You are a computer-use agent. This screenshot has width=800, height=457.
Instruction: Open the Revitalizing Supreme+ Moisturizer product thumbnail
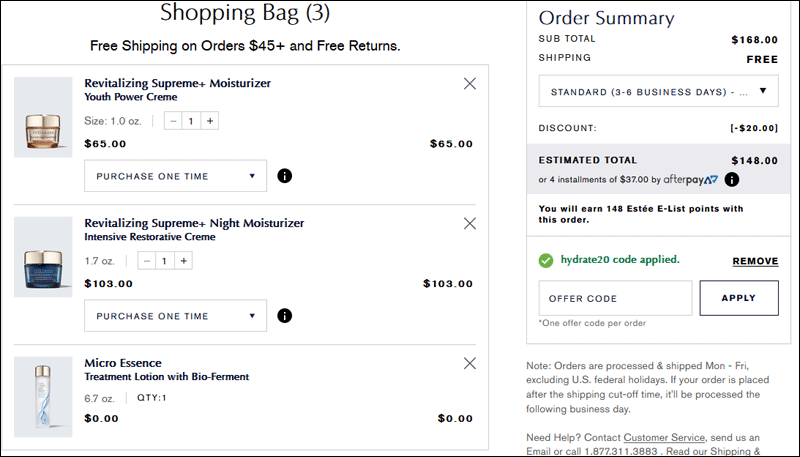coord(43,117)
